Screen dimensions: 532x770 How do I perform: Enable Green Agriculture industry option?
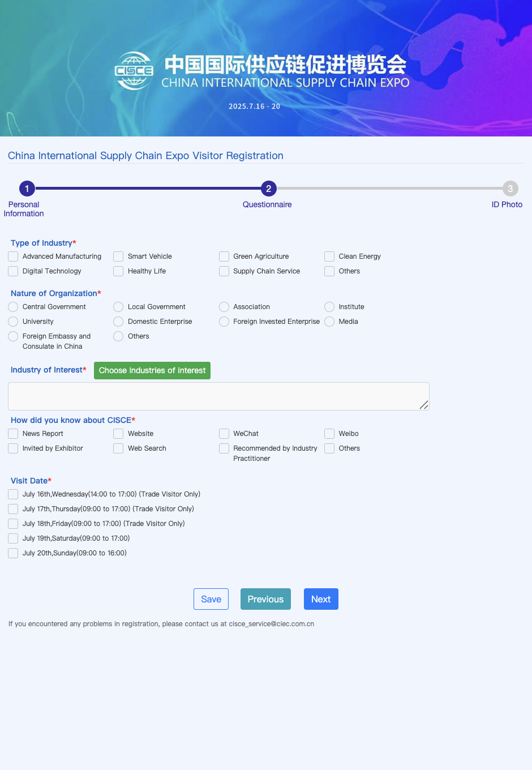coord(224,256)
